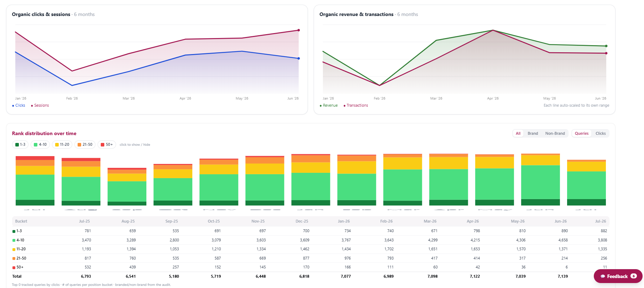The height and width of the screenshot is (288, 644).
Task: Click the Bucket column header
Action: [21, 221]
